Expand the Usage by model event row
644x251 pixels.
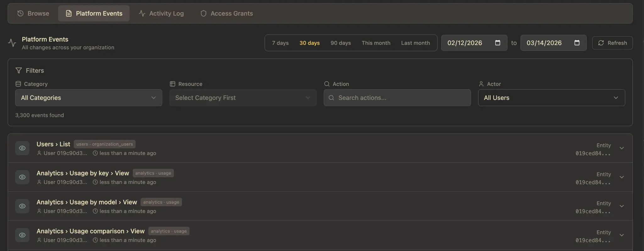[x=622, y=206]
